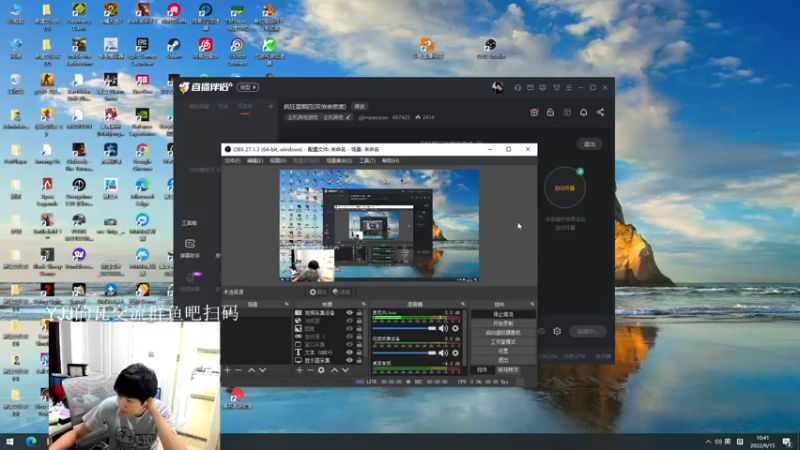This screenshot has width=800, height=450.
Task: Remove selected source with the minus icon
Action: (310, 370)
